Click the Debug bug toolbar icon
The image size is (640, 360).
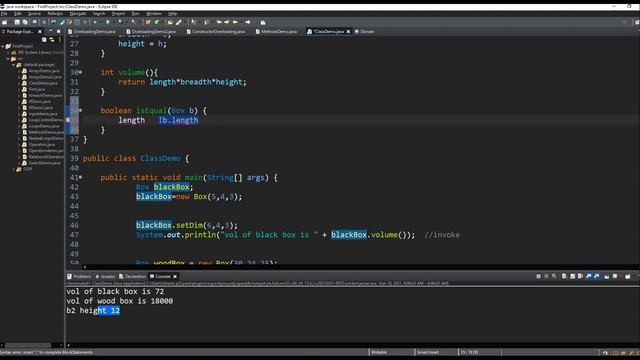[95, 22]
